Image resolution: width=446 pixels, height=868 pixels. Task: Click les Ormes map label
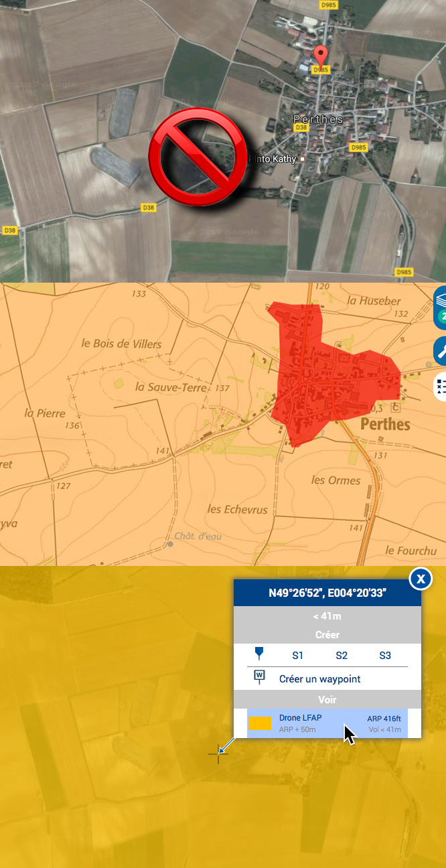click(336, 480)
